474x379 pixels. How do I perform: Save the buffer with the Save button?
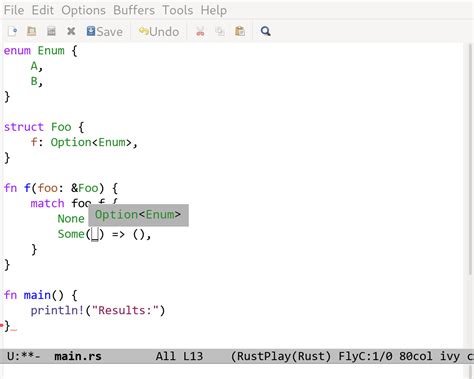point(104,31)
